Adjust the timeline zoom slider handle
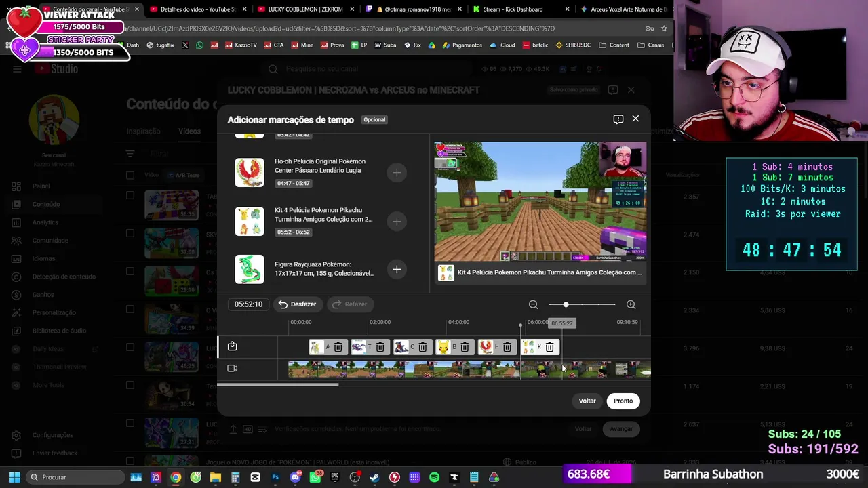 566,304
